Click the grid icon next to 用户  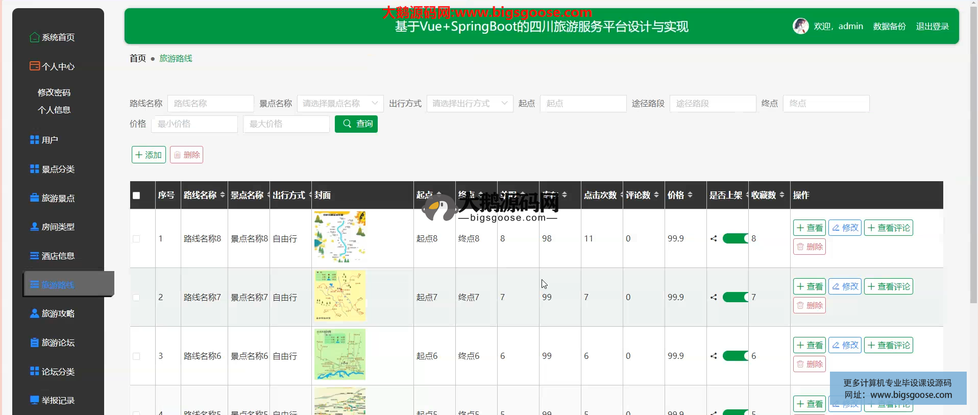pyautogui.click(x=34, y=140)
